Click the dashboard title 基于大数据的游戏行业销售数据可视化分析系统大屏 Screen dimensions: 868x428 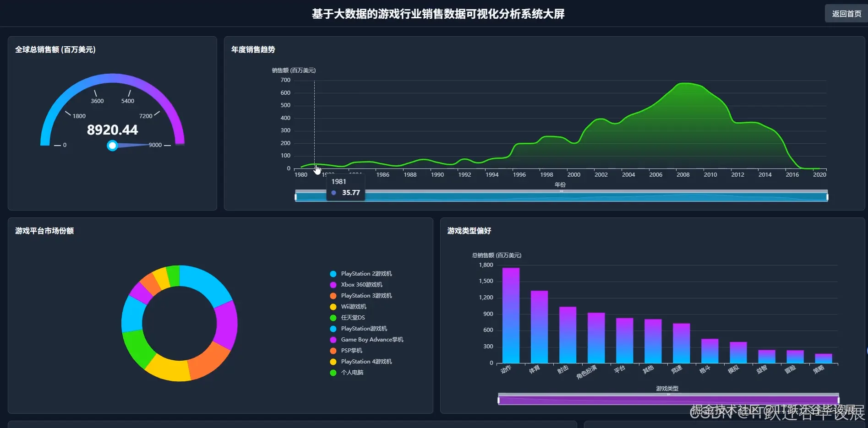pos(437,14)
